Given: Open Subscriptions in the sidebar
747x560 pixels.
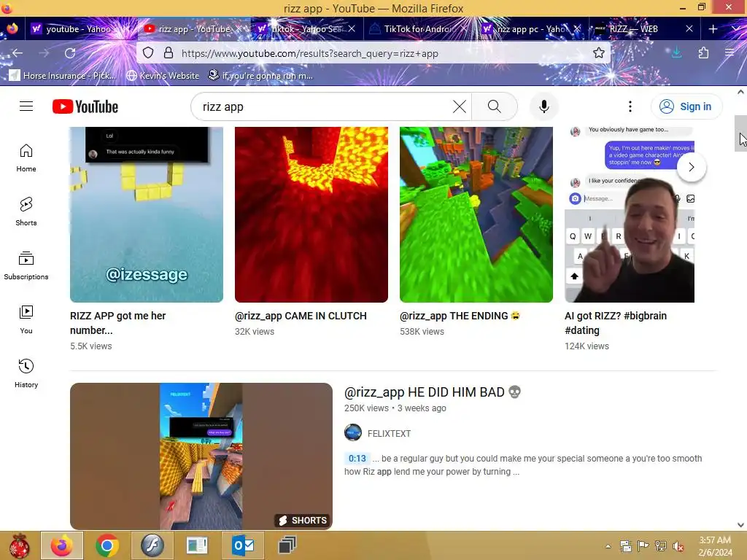Looking at the screenshot, I should tap(26, 265).
